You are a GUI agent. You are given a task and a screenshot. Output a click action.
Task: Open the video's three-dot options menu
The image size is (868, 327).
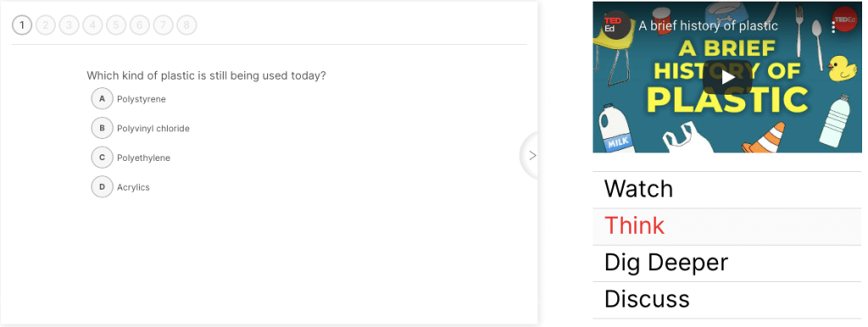(833, 26)
